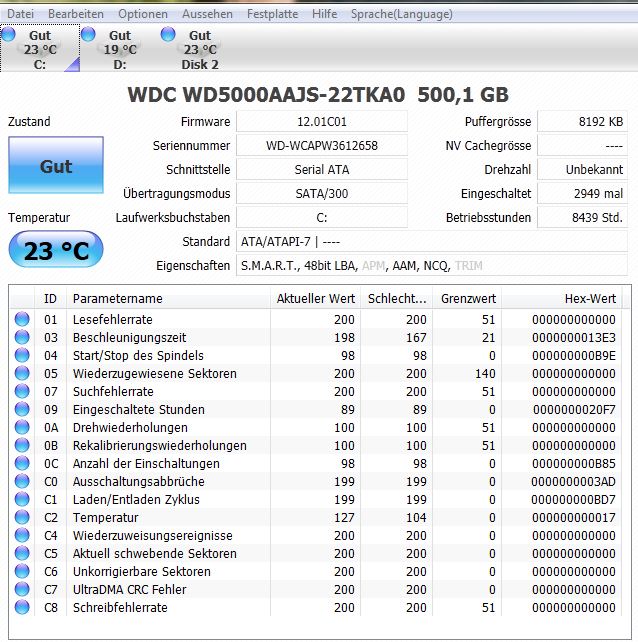The height and width of the screenshot is (642, 638).
Task: Click the Grenzwert column header
Action: (467, 298)
